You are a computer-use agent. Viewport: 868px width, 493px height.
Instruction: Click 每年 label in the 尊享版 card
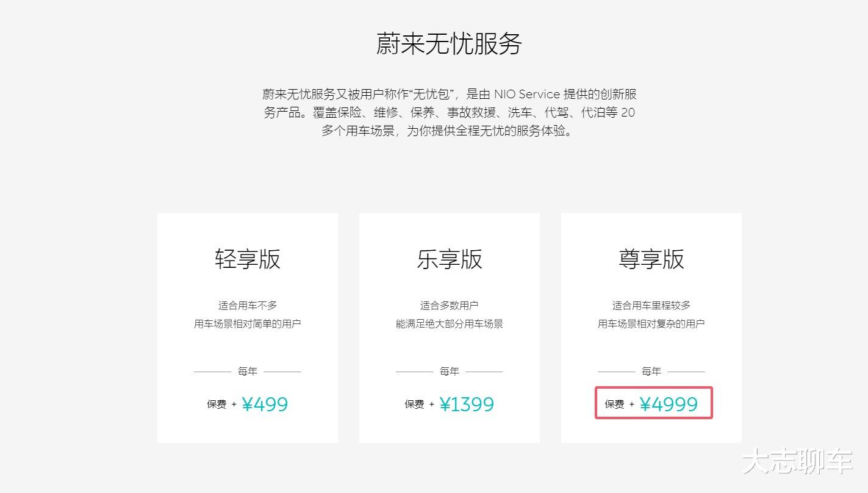(x=651, y=371)
